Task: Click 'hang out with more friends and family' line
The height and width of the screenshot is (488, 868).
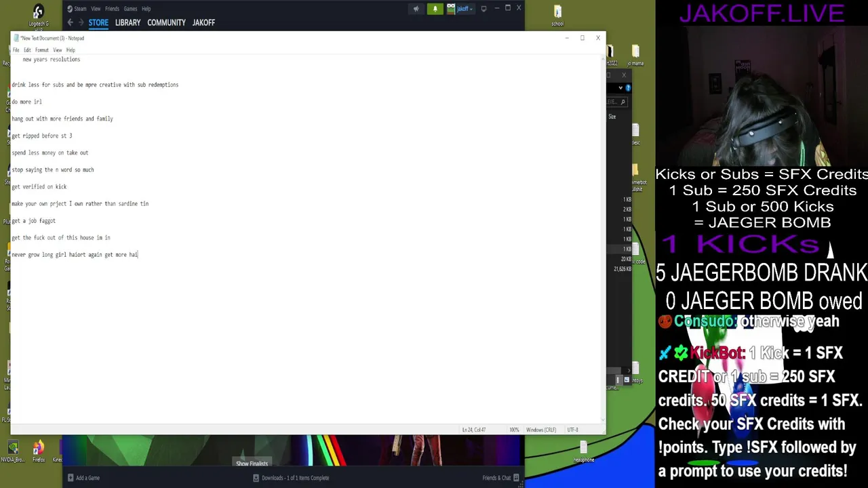Action: (62, 119)
